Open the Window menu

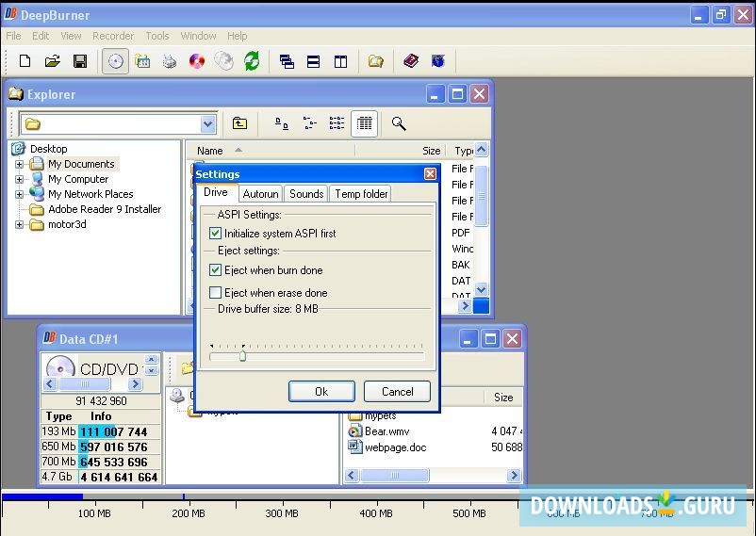(198, 36)
